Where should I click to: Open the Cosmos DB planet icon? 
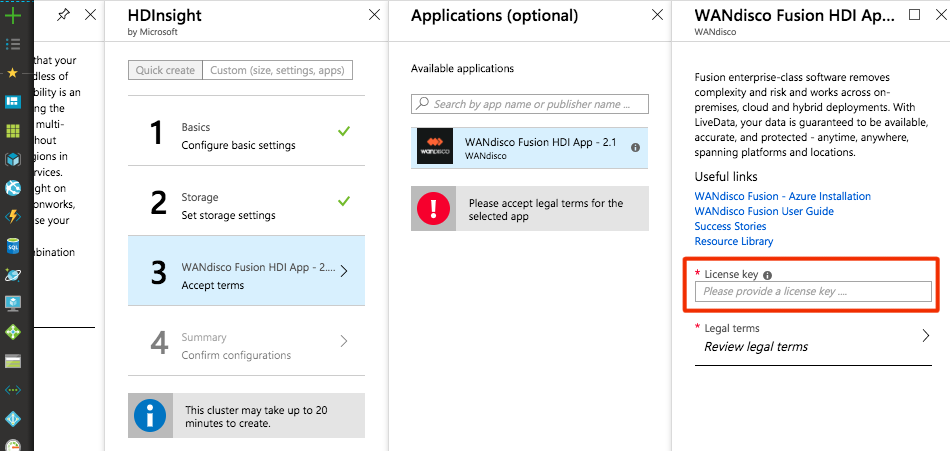(13, 275)
